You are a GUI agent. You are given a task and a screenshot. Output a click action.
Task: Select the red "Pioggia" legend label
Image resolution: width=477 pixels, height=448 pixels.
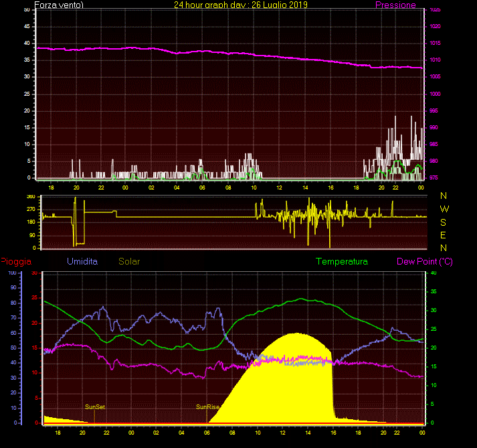pyautogui.click(x=16, y=262)
